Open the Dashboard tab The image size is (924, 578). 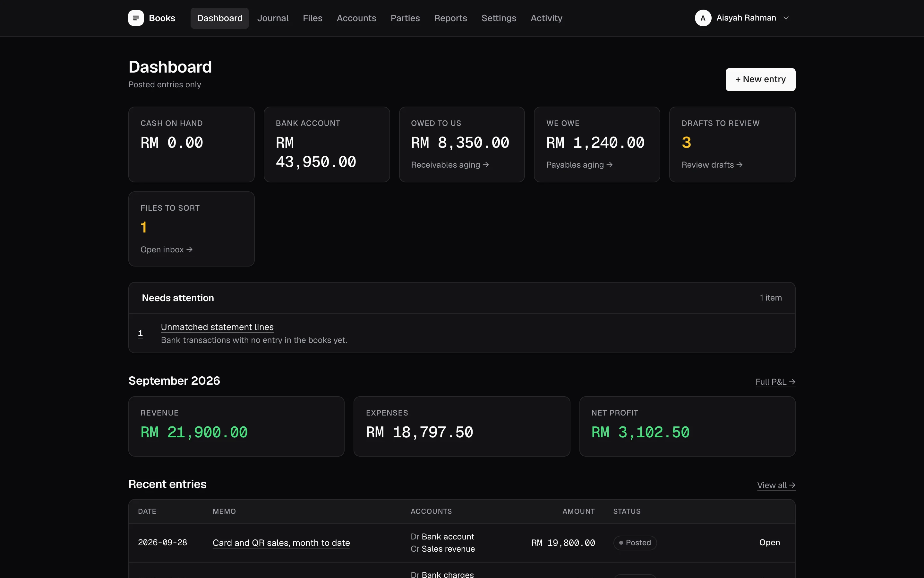coord(219,18)
